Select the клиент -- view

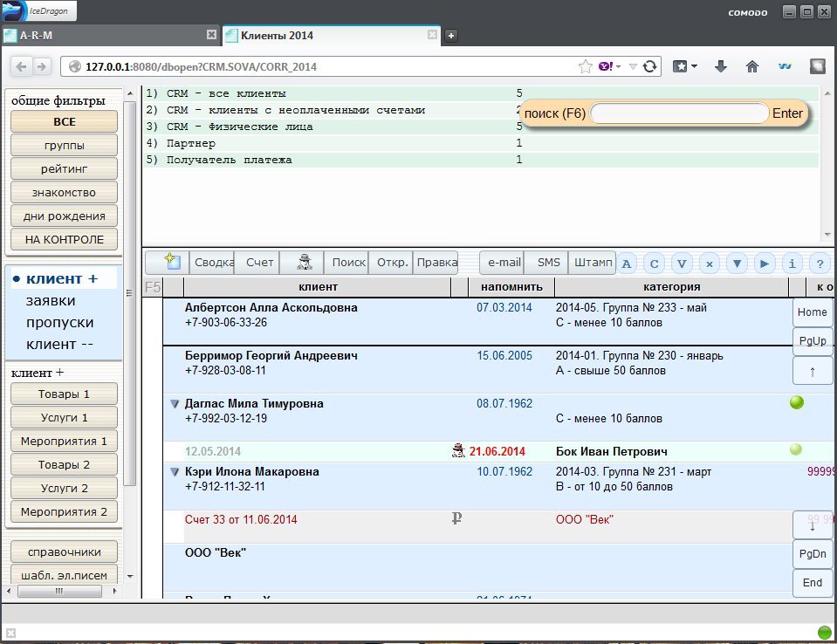click(x=59, y=345)
